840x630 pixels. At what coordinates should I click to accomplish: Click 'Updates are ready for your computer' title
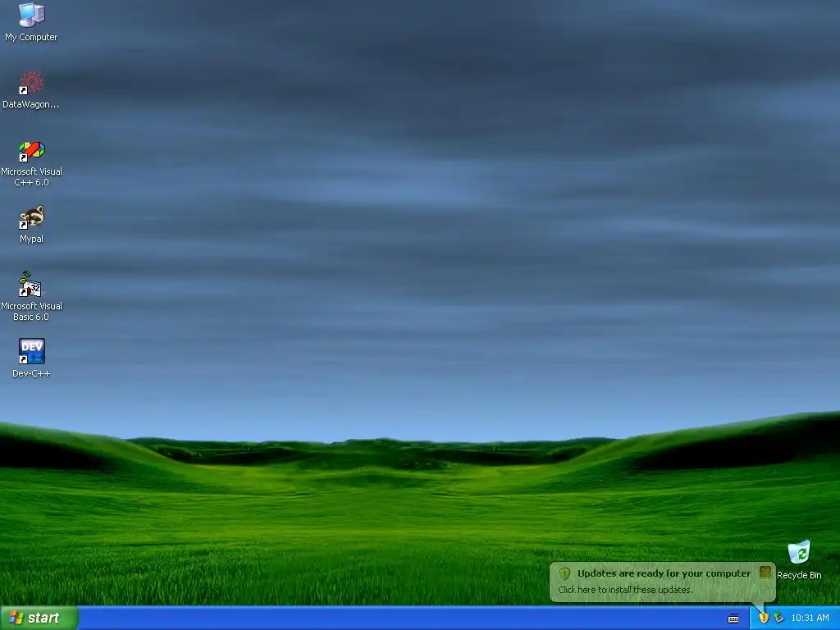click(x=664, y=573)
